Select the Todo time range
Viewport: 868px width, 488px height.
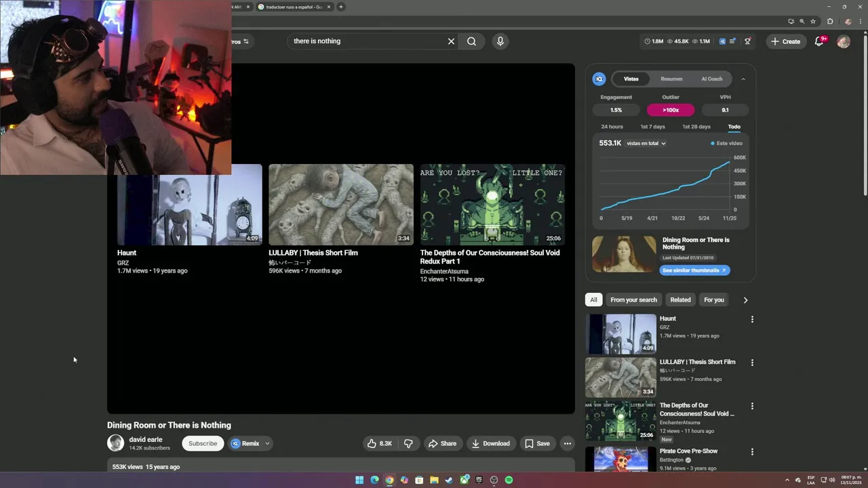tap(734, 127)
